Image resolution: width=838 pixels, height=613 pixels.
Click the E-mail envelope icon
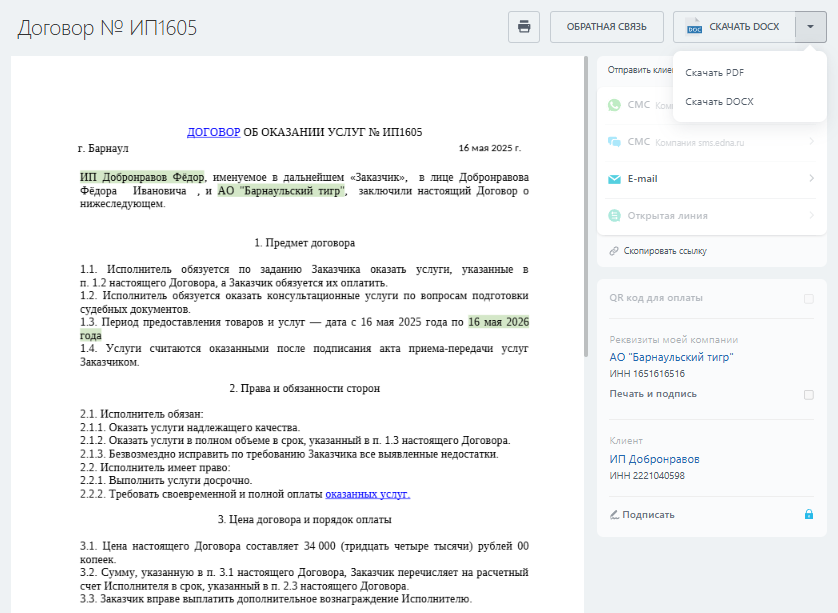[615, 179]
